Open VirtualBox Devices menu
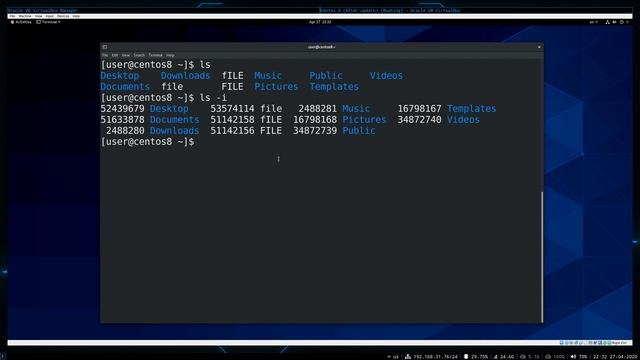 click(63, 16)
